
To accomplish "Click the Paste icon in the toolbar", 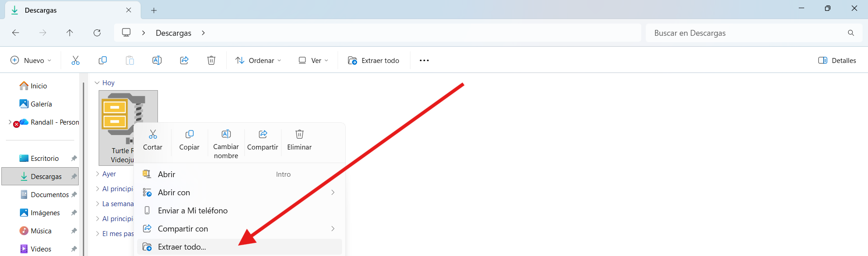I will (x=130, y=60).
